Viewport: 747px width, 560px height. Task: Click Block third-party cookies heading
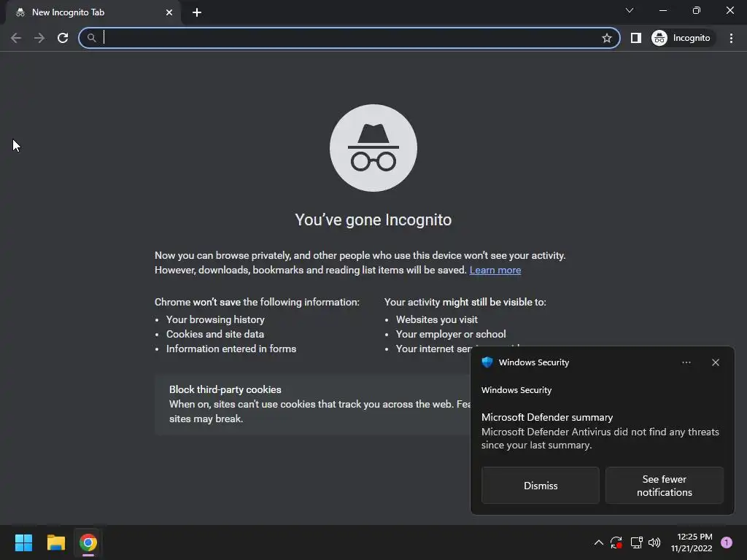pyautogui.click(x=225, y=389)
